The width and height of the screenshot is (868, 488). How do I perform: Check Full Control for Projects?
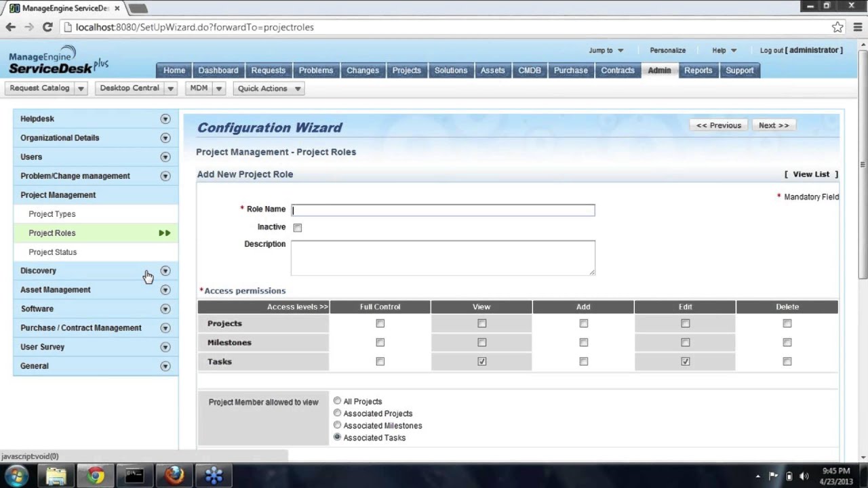click(x=380, y=323)
